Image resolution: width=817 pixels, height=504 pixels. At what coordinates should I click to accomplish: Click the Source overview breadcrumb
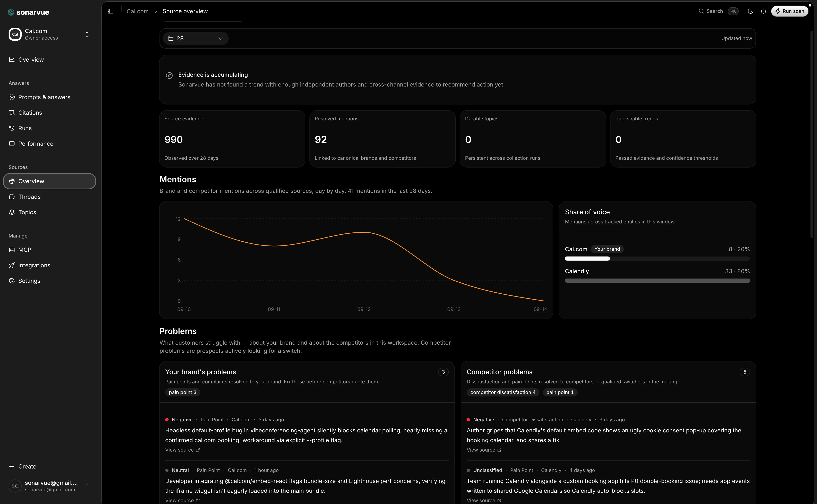coord(185,11)
